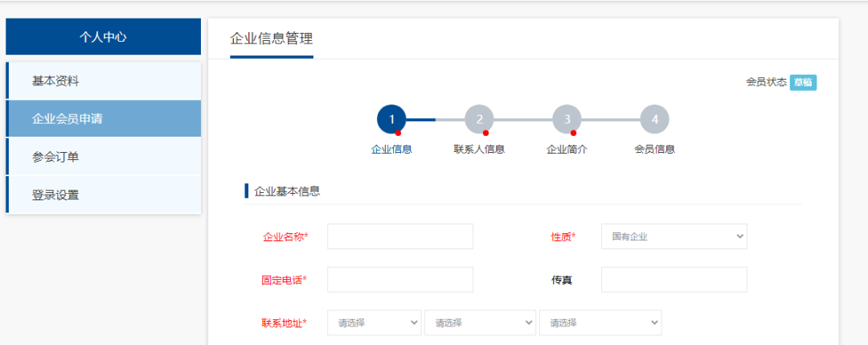This screenshot has height=345, width=868.
Task: Click step 2 circle 联系人信息
Action: coord(479,119)
